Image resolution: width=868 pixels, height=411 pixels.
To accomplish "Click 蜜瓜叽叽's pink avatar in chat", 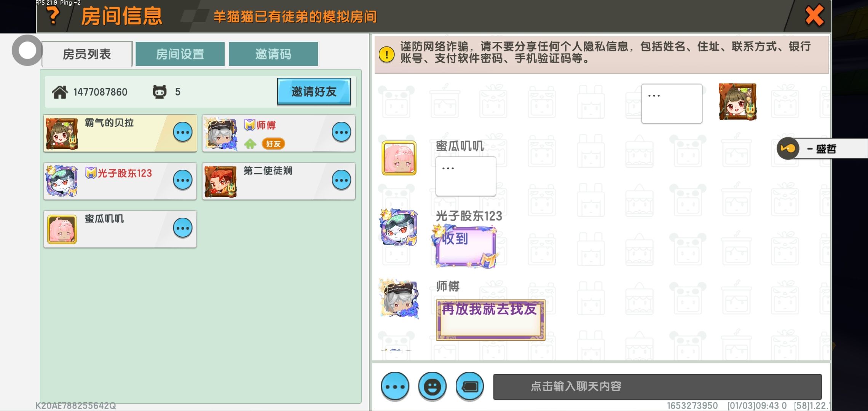I will pyautogui.click(x=399, y=158).
